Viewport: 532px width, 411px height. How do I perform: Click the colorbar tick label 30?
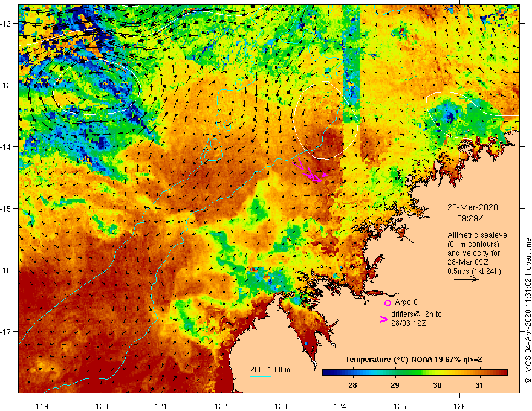click(437, 385)
